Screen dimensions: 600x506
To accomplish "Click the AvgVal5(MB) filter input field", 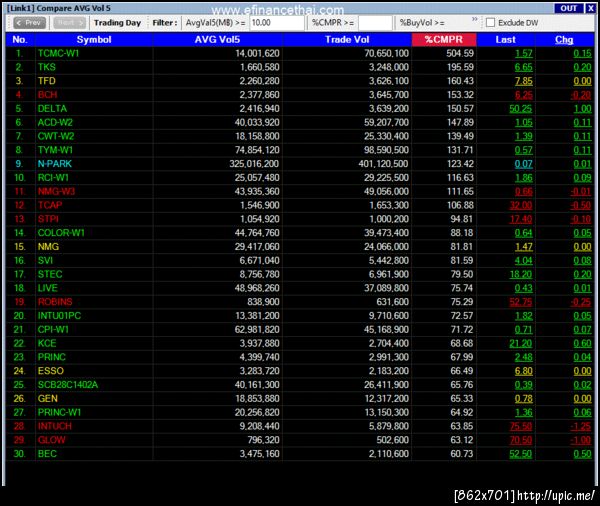I will (277, 23).
